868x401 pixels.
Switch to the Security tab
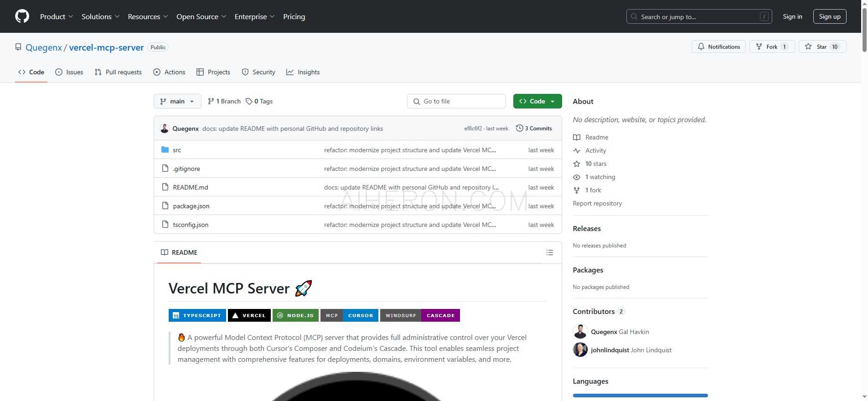click(258, 72)
